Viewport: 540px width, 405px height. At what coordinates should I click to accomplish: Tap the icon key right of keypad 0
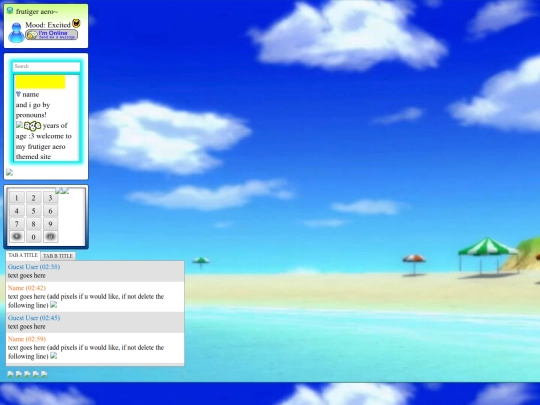coord(50,237)
